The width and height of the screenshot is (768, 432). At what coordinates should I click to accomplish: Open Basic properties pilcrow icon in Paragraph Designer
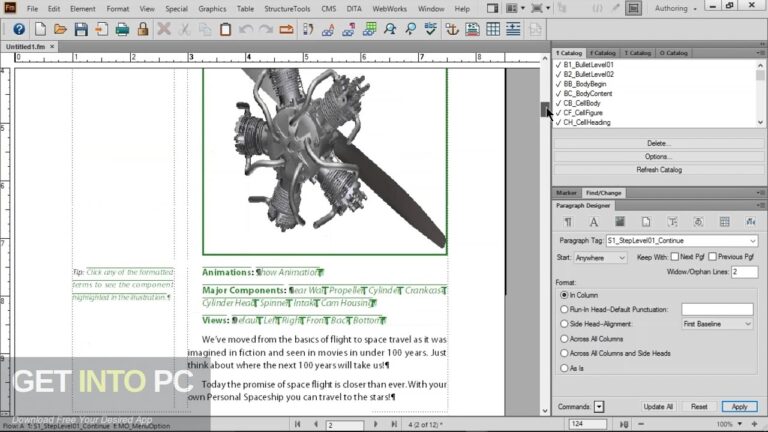coord(568,222)
